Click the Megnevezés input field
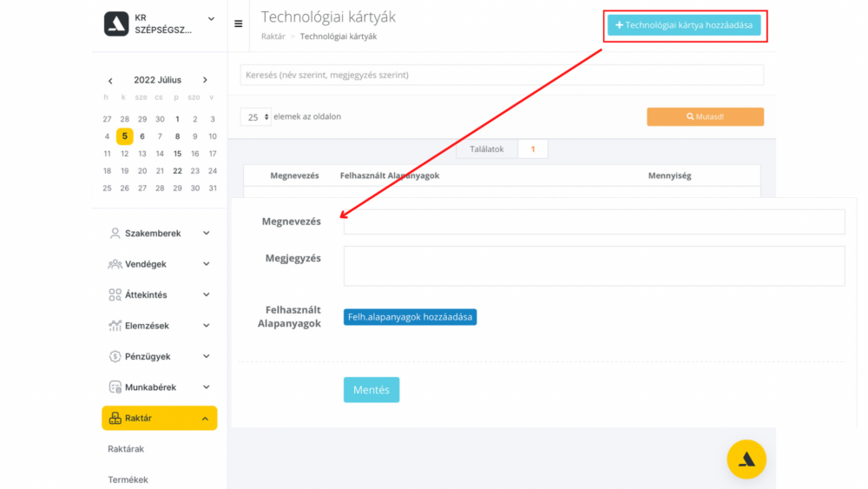The height and width of the screenshot is (489, 868). (x=594, y=222)
